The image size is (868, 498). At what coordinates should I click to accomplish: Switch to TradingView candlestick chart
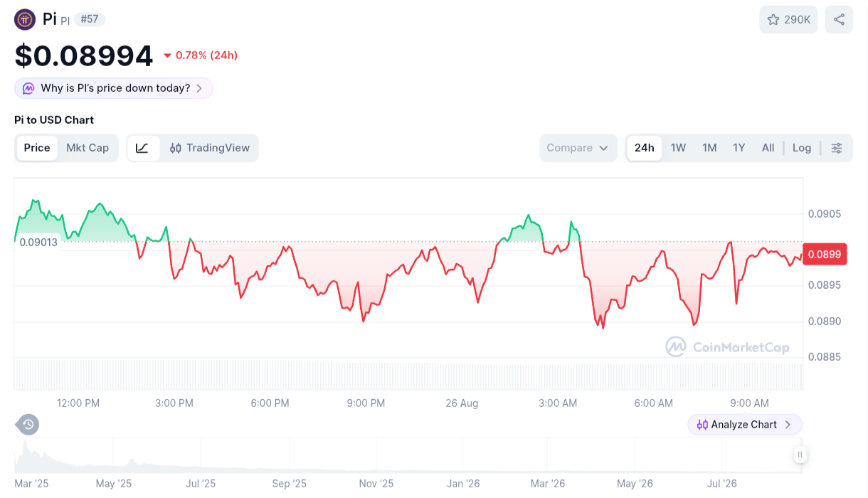click(x=210, y=148)
